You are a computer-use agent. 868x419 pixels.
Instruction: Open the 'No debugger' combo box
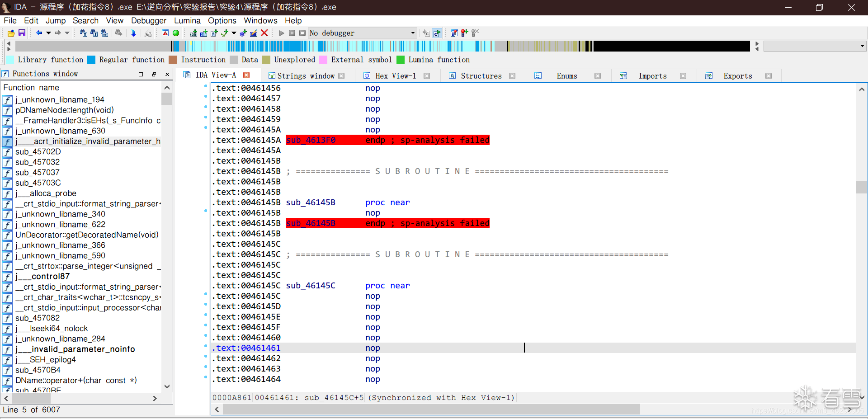coord(362,33)
